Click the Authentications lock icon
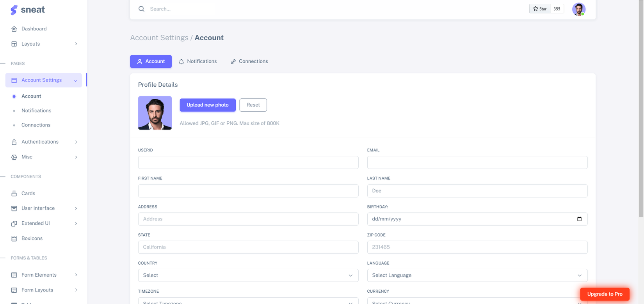 (x=14, y=142)
